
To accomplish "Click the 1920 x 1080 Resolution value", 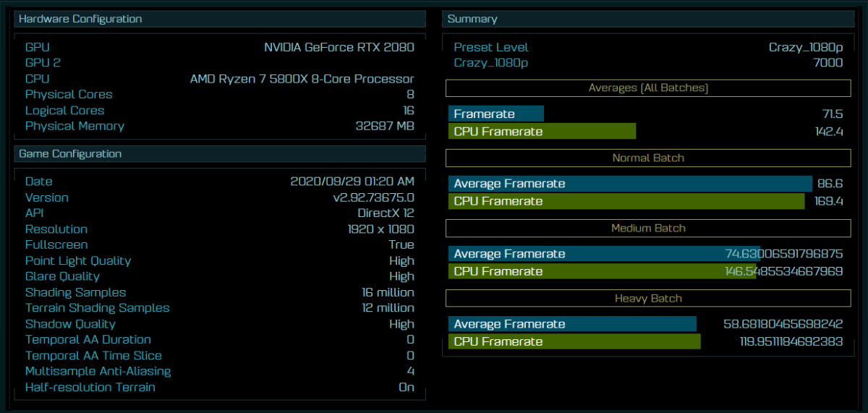I will tap(380, 229).
